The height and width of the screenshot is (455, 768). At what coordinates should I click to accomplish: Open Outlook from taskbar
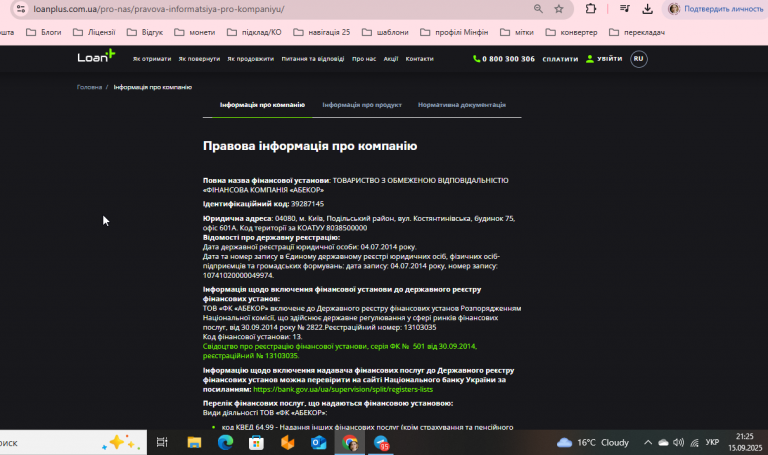(x=318, y=443)
